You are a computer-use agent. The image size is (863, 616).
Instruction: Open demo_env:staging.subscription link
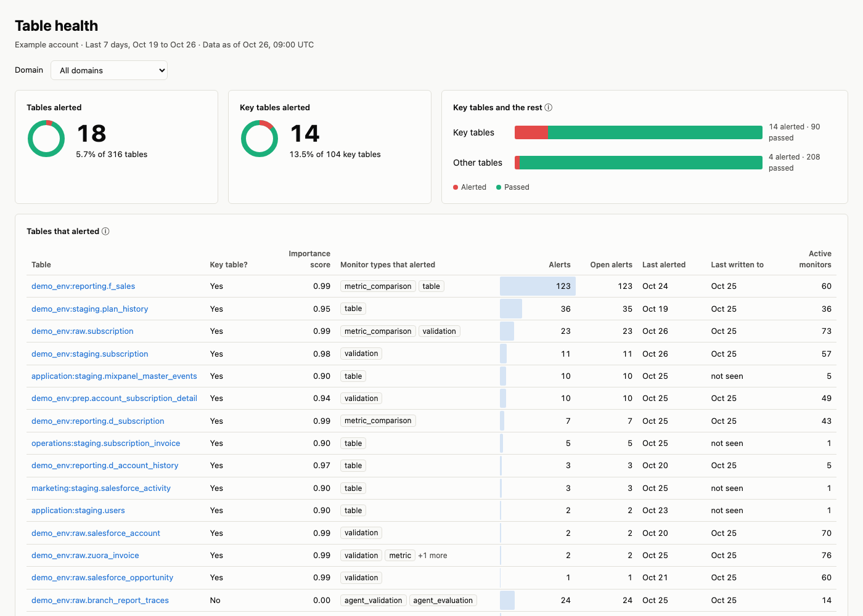[x=90, y=354]
